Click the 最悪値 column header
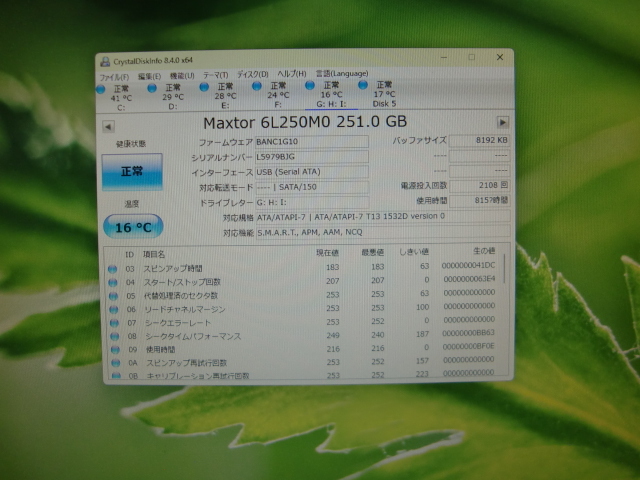The width and height of the screenshot is (640, 480). [373, 253]
